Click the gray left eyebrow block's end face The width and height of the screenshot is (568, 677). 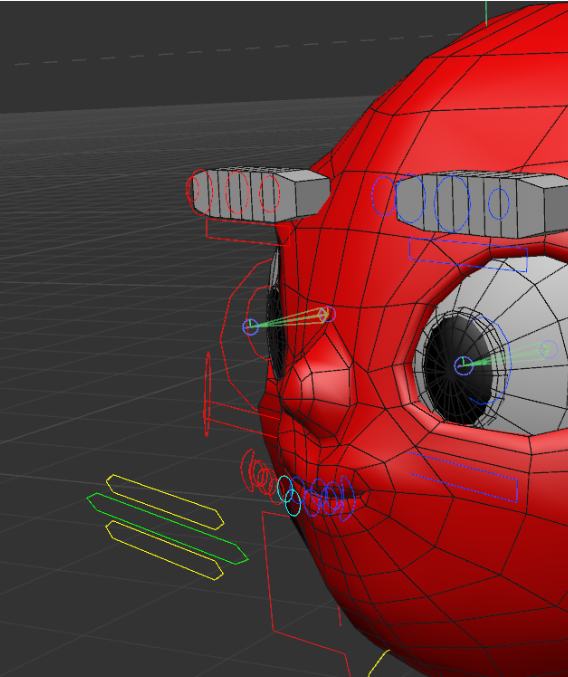coord(312,197)
